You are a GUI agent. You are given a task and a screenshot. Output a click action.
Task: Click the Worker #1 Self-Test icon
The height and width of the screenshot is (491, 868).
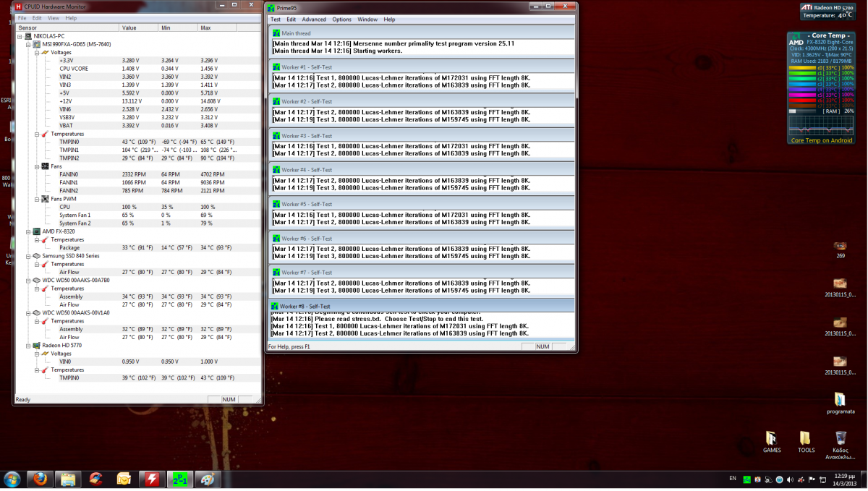(x=276, y=67)
